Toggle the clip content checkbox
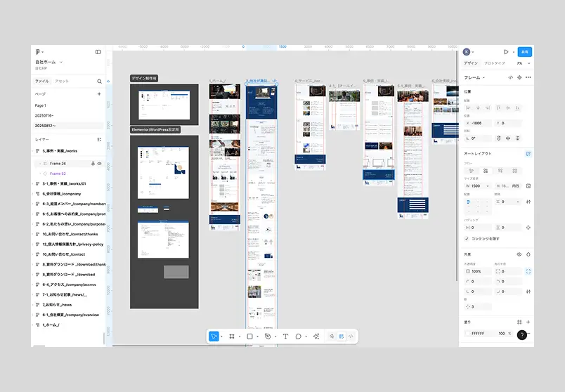The width and height of the screenshot is (565, 392). [467, 239]
